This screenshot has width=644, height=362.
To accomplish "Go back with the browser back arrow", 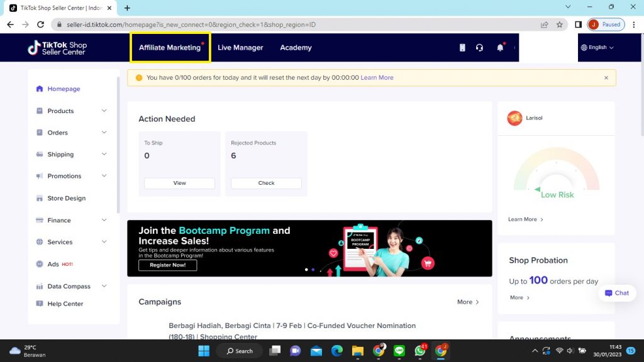I will point(10,25).
